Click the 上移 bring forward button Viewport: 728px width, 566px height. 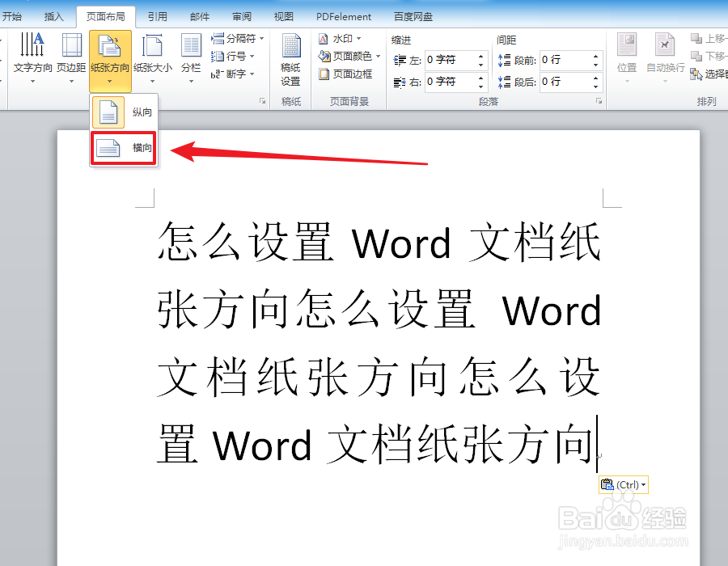click(x=709, y=39)
